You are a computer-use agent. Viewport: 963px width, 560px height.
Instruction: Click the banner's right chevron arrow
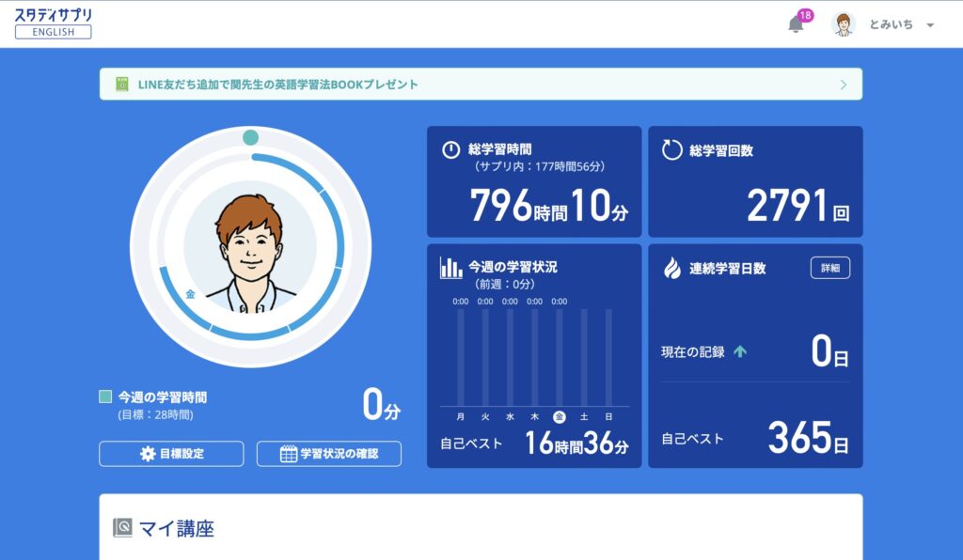coord(844,85)
